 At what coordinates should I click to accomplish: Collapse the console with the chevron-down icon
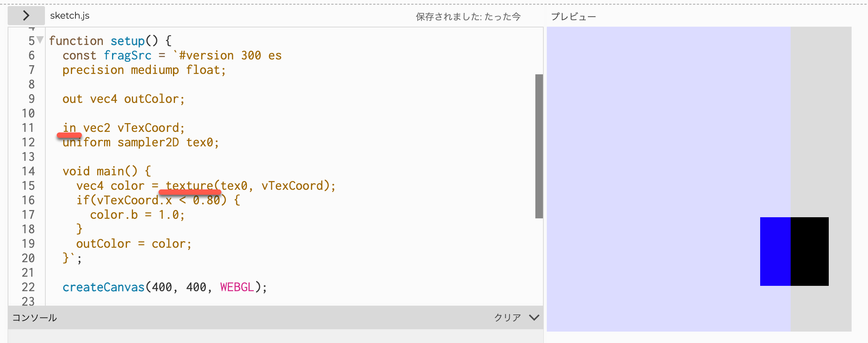534,317
